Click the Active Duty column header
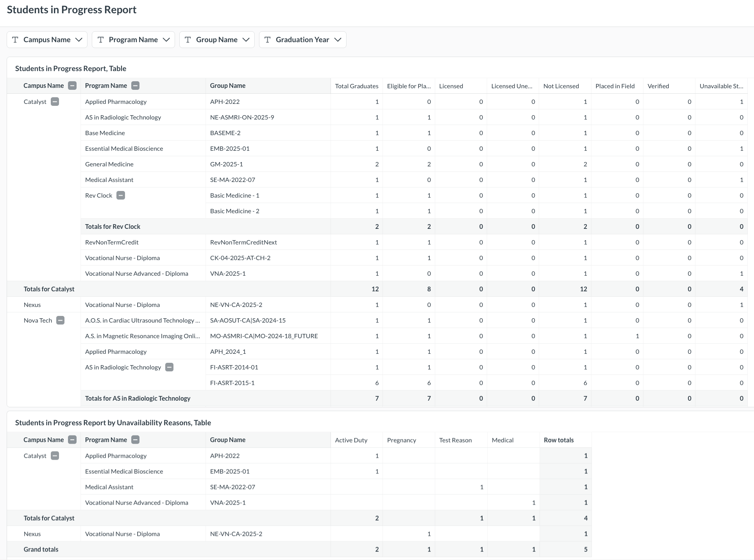 [x=357, y=440]
